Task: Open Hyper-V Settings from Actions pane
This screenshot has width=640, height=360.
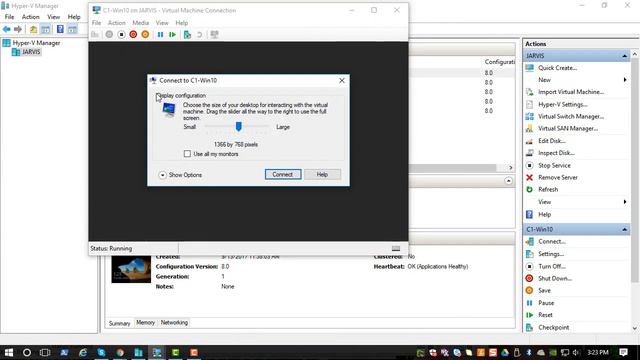Action: [562, 104]
